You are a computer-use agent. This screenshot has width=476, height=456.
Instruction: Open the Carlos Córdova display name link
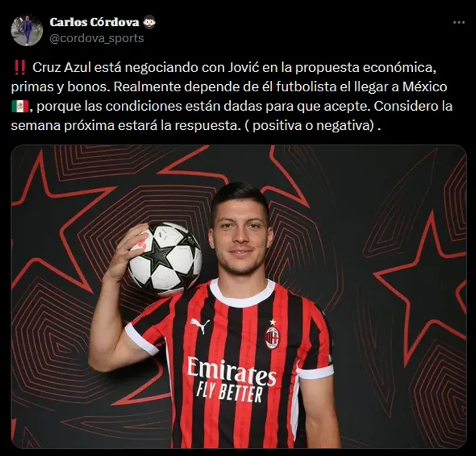(94, 22)
